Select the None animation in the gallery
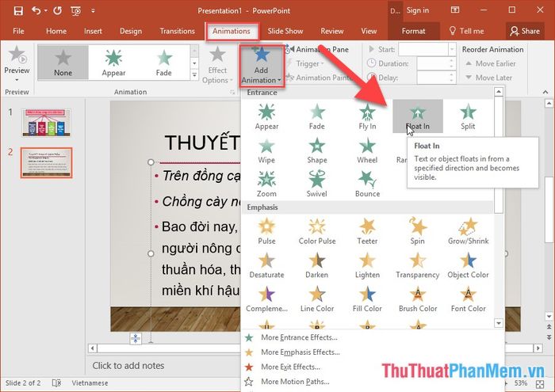 point(63,63)
